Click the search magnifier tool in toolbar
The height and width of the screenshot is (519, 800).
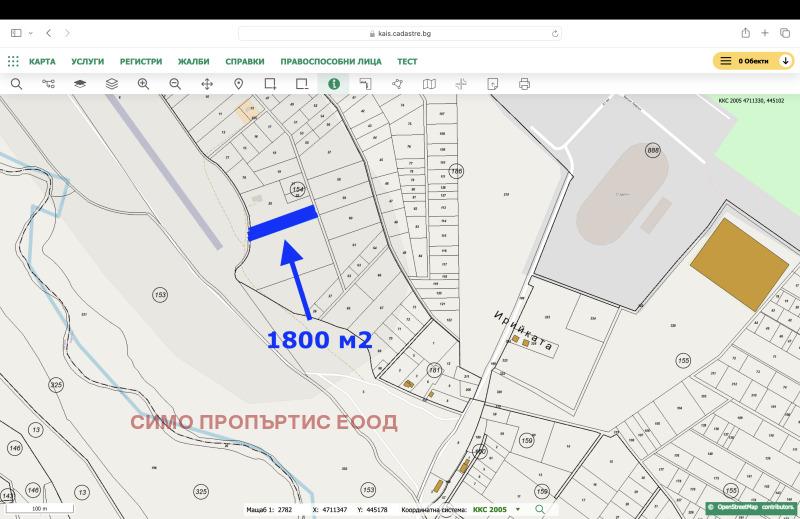click(x=16, y=84)
